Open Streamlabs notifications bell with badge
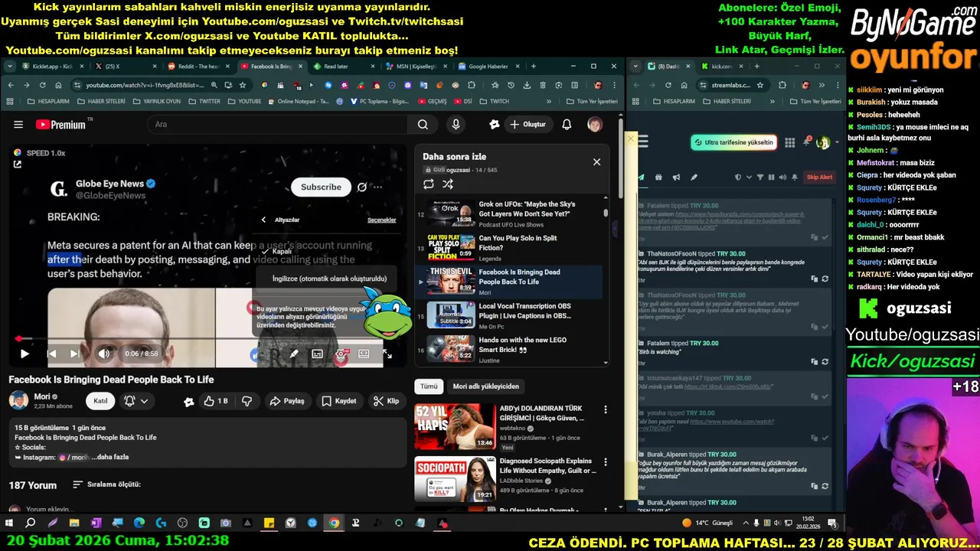Viewport: 980px width, 551px height. coord(807,142)
